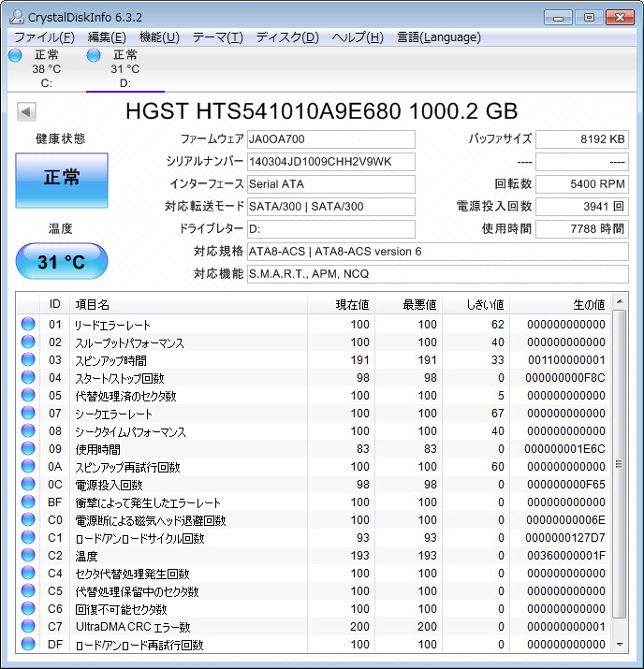Select the 電源断による磁気ヘッド退避回数 row name
Image resolution: width=644 pixels, height=669 pixels.
151,520
